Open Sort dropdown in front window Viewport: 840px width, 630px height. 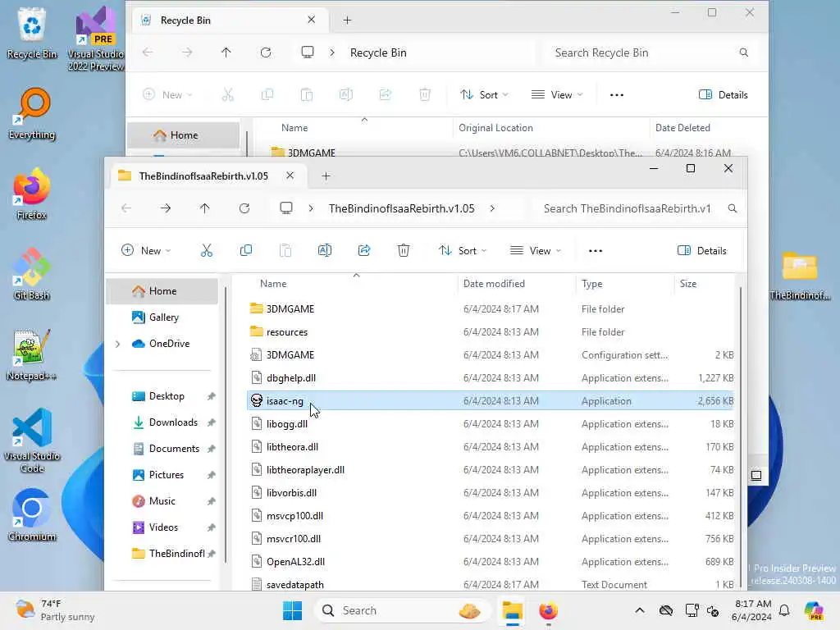tap(463, 250)
